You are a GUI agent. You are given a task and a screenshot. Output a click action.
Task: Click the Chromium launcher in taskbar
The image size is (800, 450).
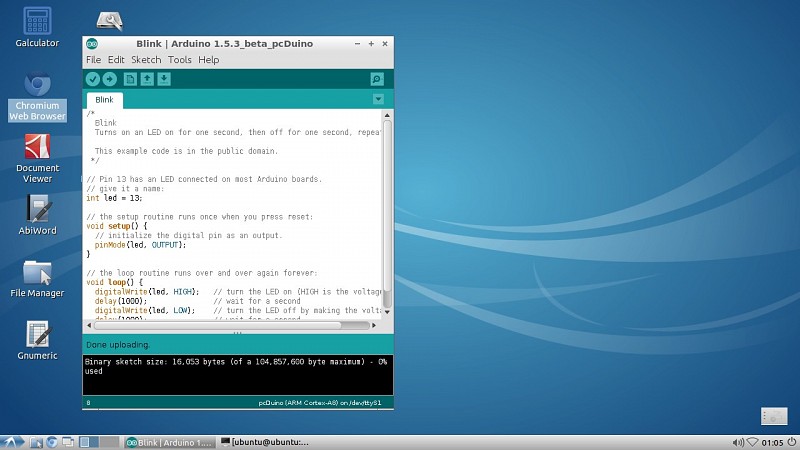point(52,442)
